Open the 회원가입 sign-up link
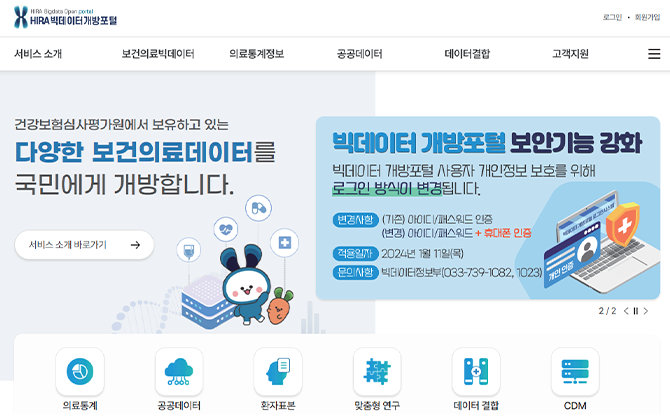This screenshot has height=420, width=670. click(x=647, y=17)
